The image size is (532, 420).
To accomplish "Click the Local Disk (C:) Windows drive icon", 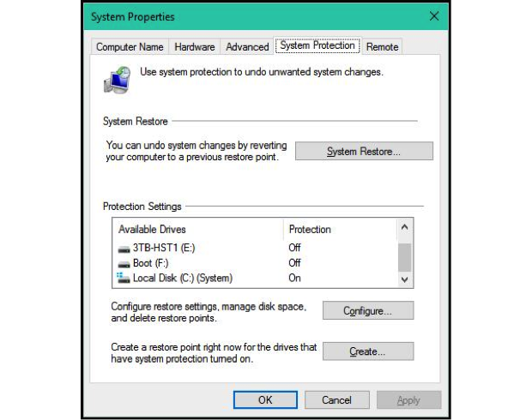I will click(124, 278).
